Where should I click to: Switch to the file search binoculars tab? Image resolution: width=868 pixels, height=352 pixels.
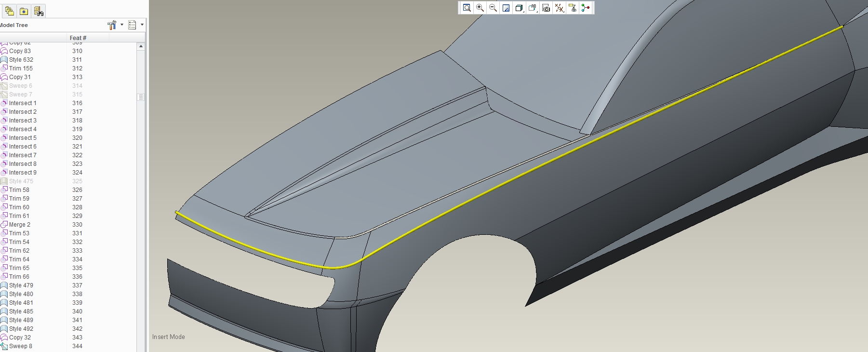click(x=39, y=11)
